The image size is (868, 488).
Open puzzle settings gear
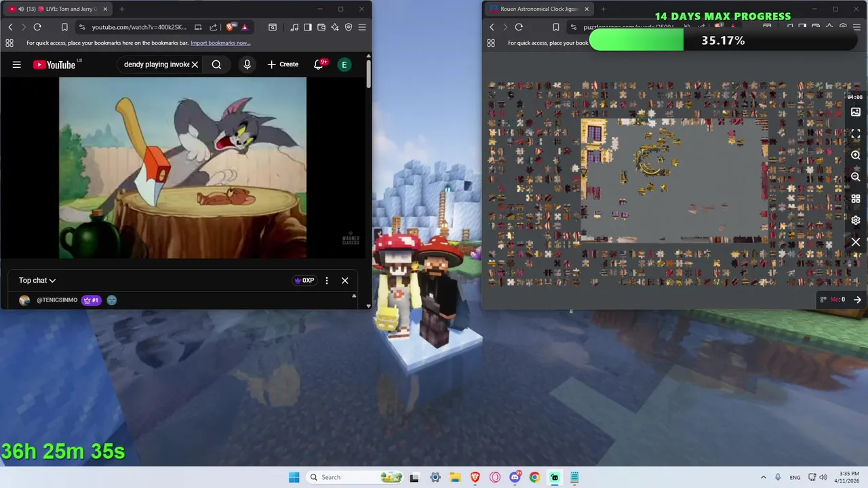(x=856, y=220)
